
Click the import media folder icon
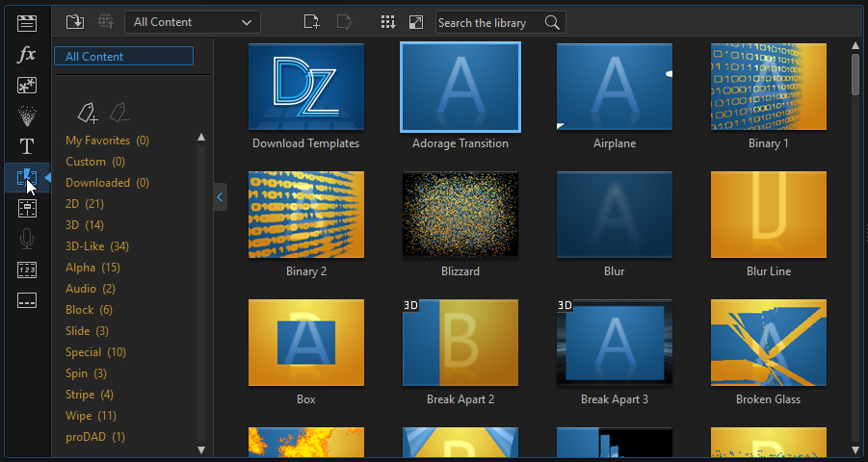pos(75,21)
